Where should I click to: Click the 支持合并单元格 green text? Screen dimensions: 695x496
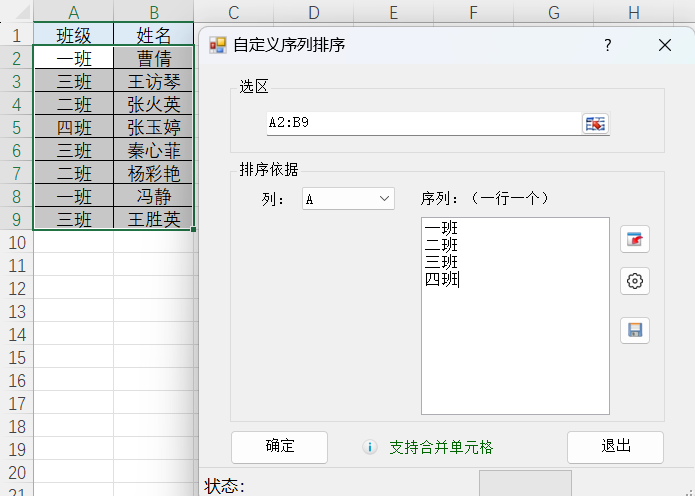click(x=441, y=447)
